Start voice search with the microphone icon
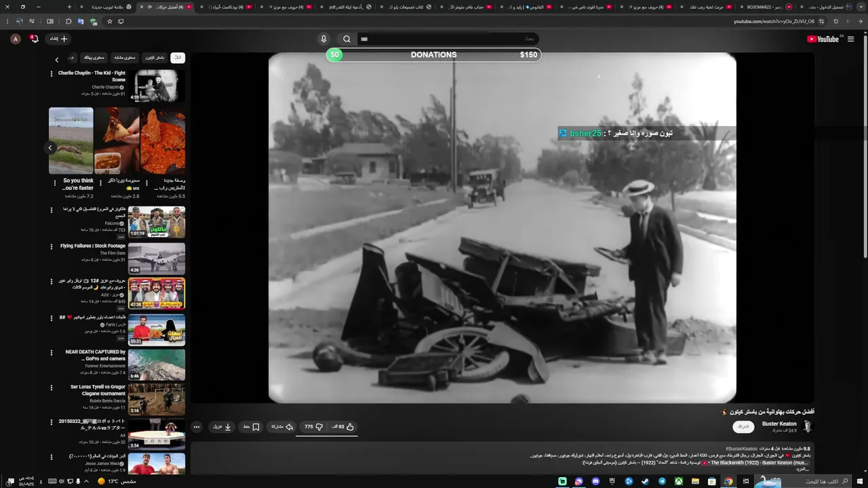868x488 pixels. pos(323,39)
